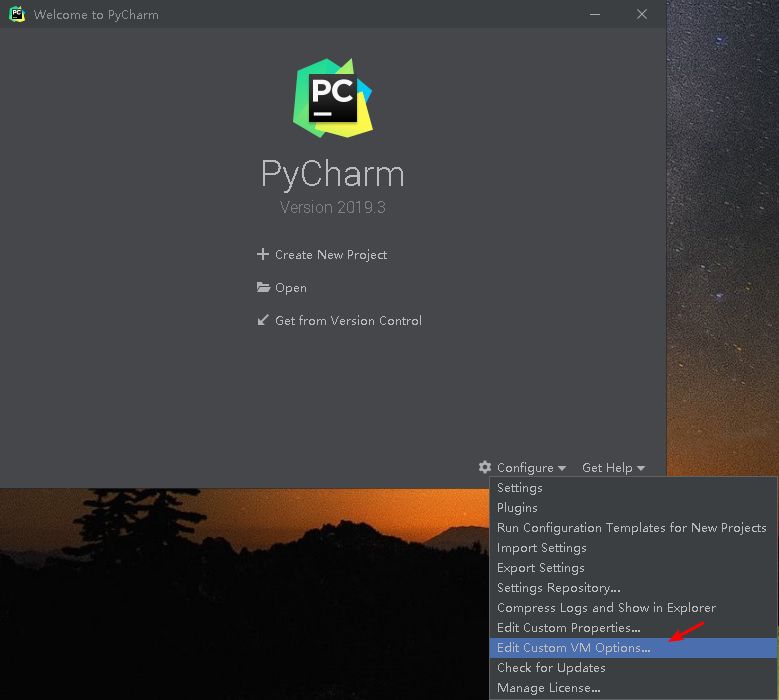Select Compress Logs and Show in Explorer

point(606,608)
